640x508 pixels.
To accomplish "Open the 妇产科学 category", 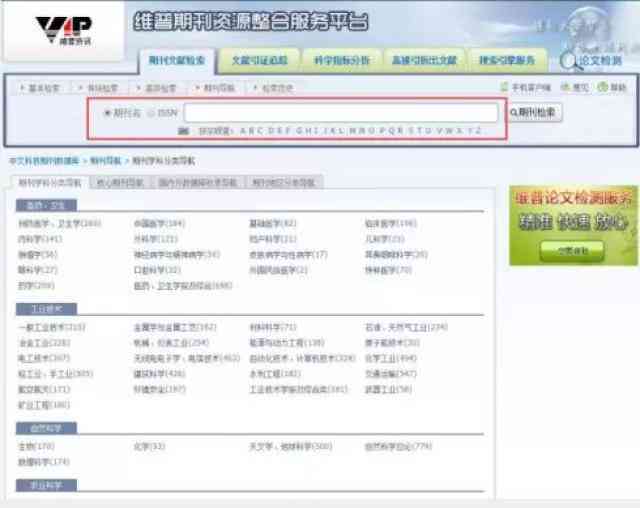I will (x=273, y=239).
